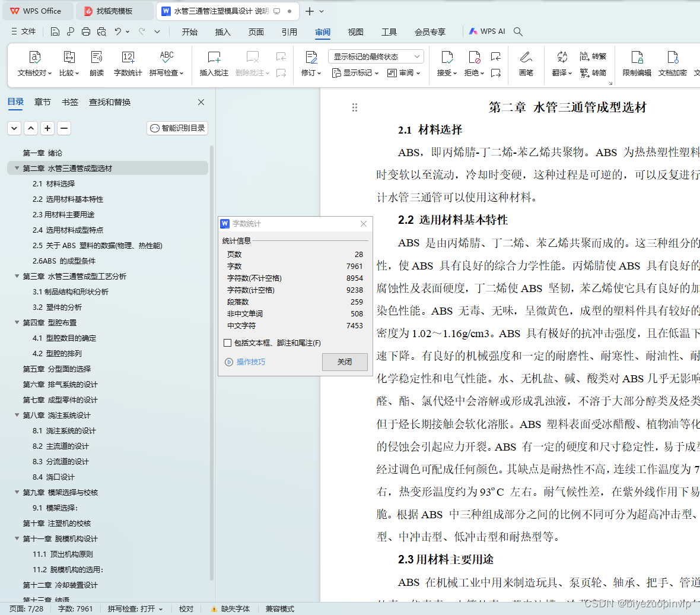
Task: Click the 操作技巧 link in dialog
Action: 245,362
